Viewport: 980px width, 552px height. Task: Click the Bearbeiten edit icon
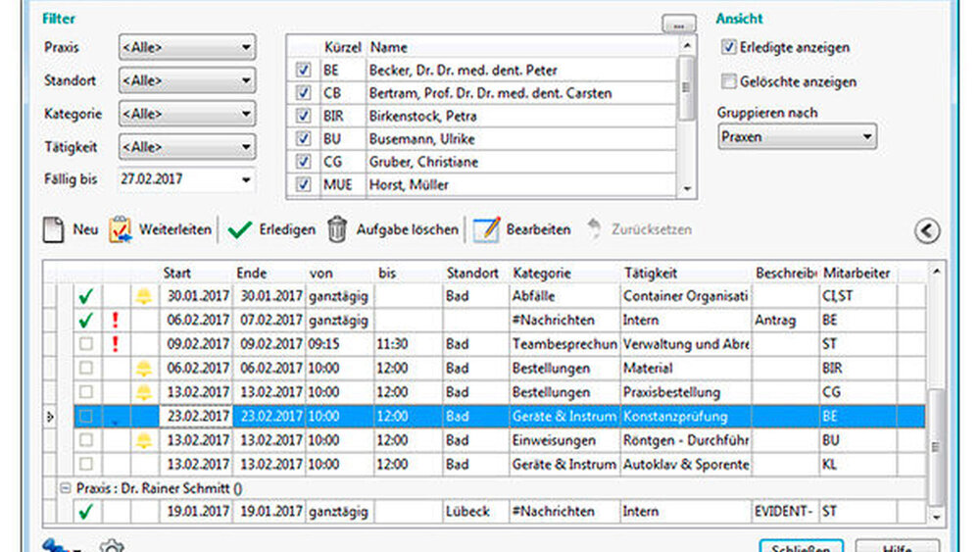click(x=487, y=229)
